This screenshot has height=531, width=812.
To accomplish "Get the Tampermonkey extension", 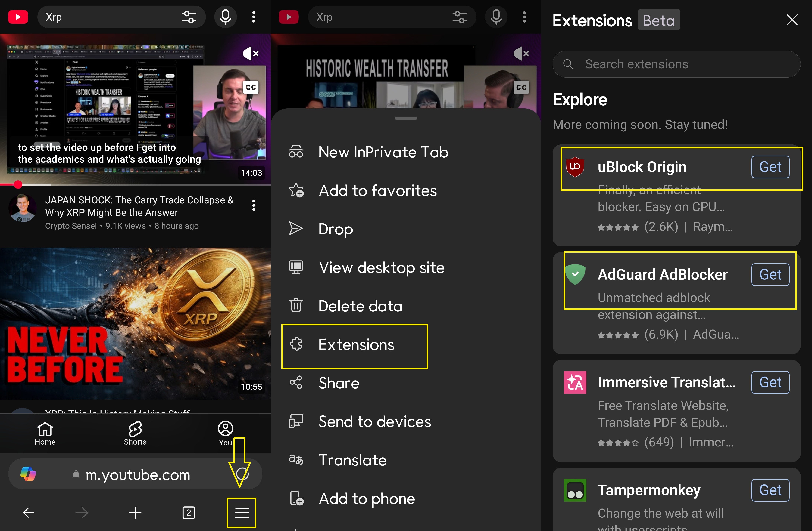I will point(770,490).
